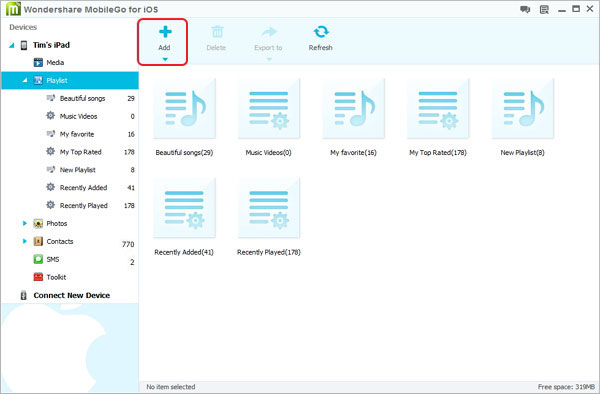Open the feedback chat bubble icon
600x394 pixels.
525,10
